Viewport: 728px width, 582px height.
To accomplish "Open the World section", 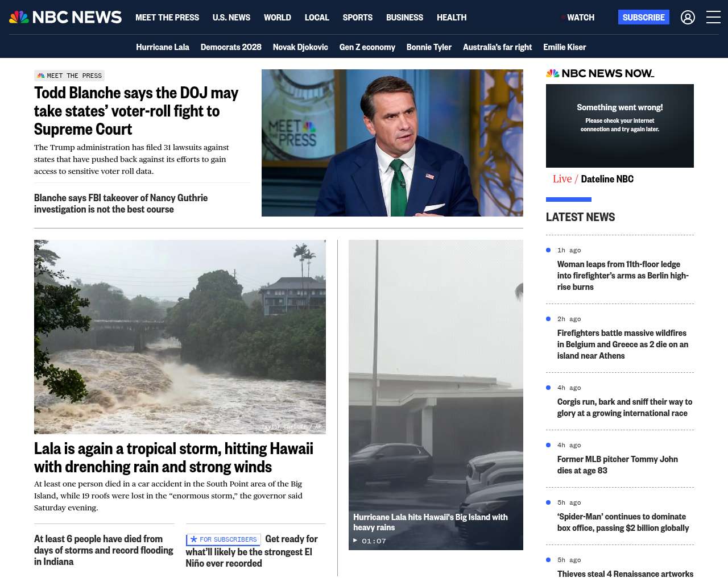I will [278, 18].
